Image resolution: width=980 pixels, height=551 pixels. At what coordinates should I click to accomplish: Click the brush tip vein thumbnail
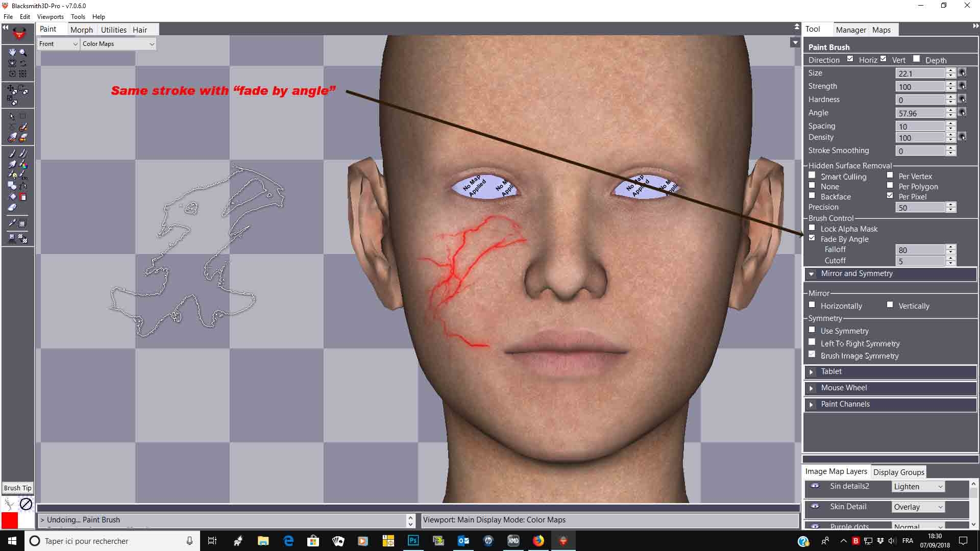pyautogui.click(x=9, y=504)
